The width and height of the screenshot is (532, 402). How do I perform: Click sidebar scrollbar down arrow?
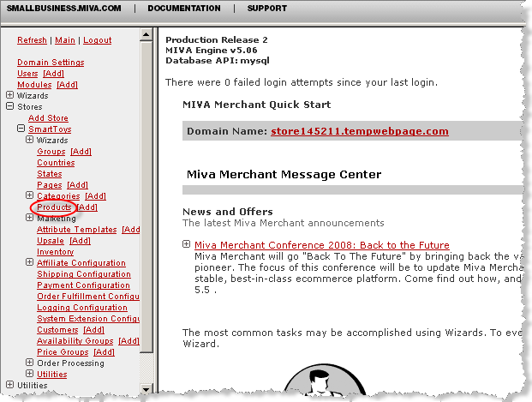[146, 389]
